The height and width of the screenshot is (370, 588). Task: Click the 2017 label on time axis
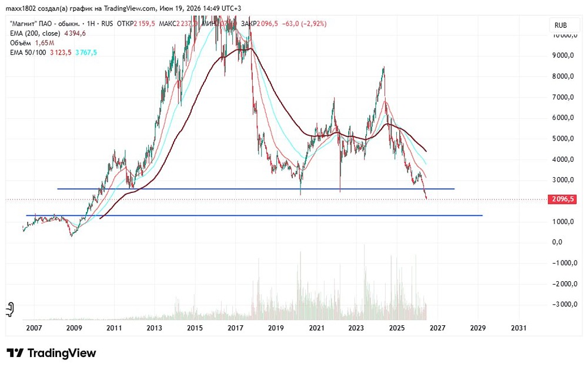click(236, 328)
